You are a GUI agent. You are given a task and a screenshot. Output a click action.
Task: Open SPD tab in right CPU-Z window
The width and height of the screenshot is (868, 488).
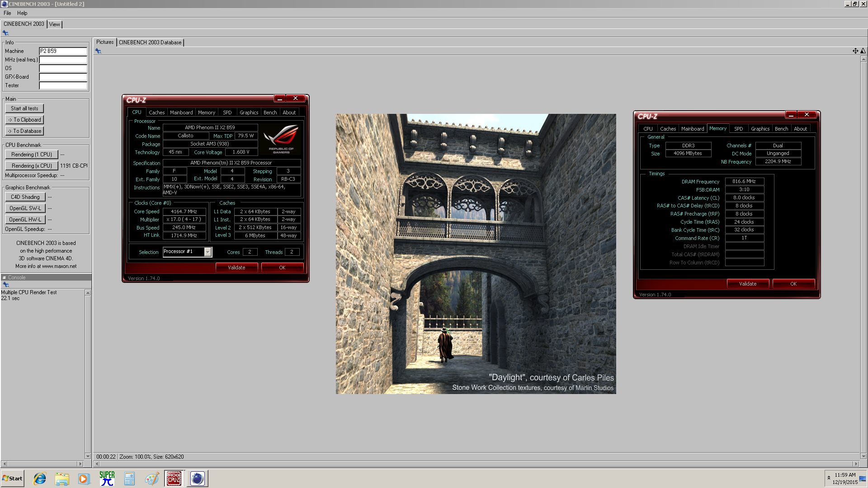coord(739,129)
